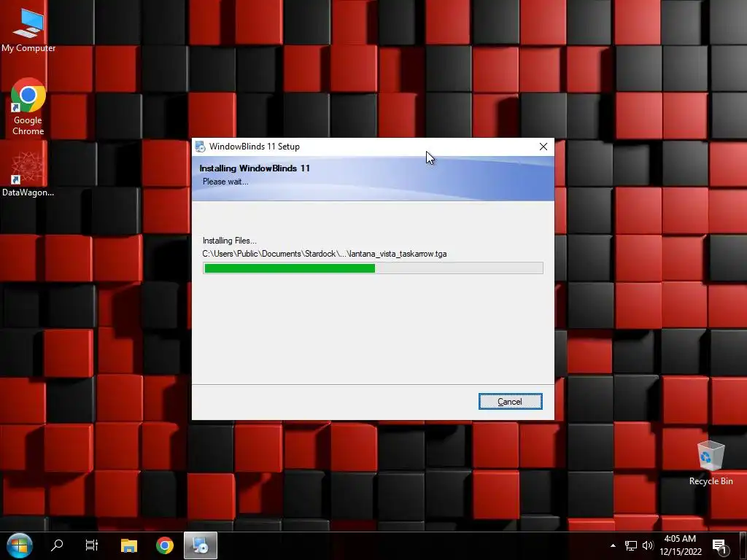The width and height of the screenshot is (747, 560).
Task: Open taskbar search magnifier
Action: (57, 545)
